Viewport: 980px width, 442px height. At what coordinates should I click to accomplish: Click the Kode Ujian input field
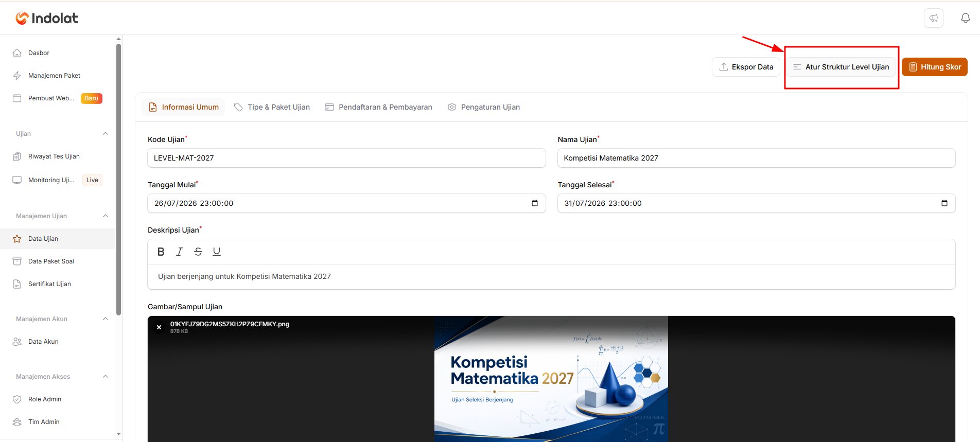click(x=346, y=158)
